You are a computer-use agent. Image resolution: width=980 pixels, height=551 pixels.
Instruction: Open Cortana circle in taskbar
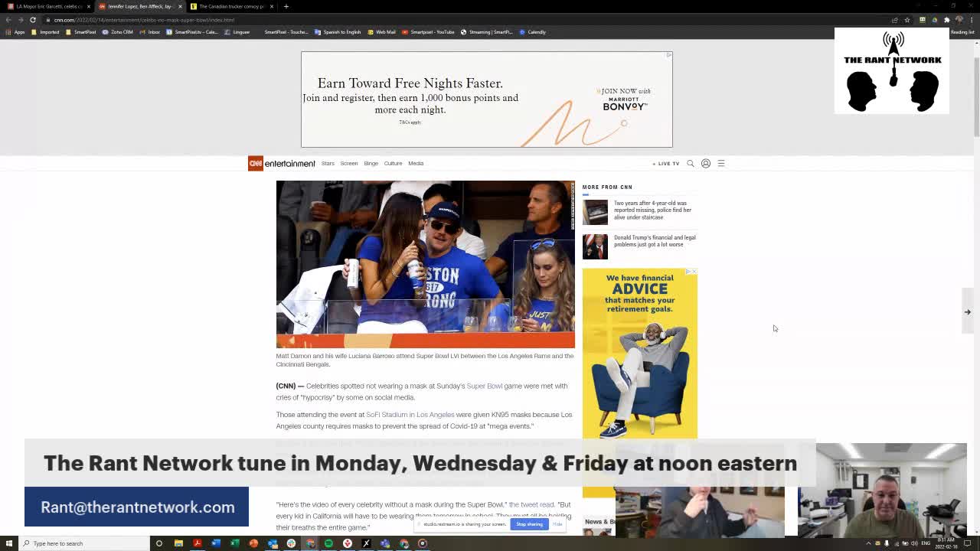[x=158, y=543]
